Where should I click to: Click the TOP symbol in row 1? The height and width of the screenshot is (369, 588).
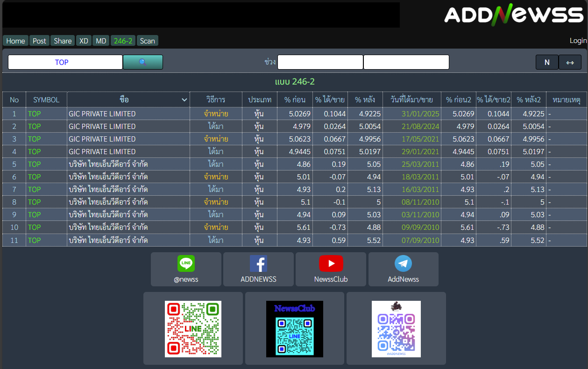click(x=35, y=114)
